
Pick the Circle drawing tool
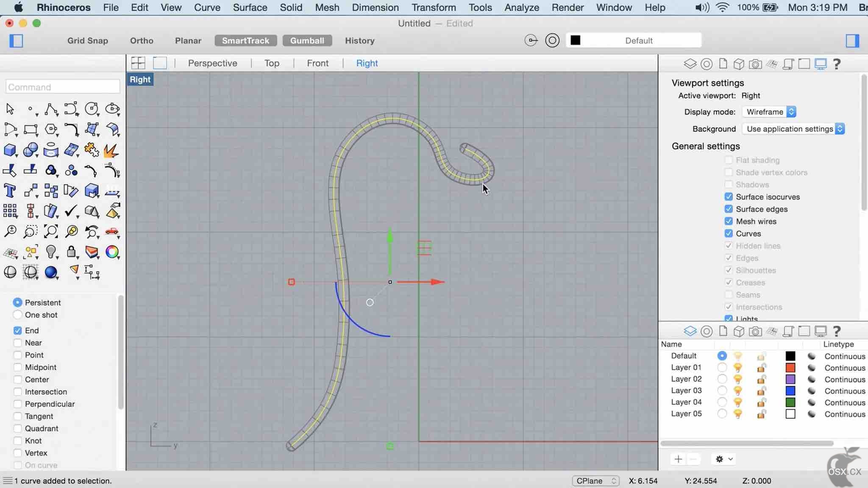tap(92, 109)
